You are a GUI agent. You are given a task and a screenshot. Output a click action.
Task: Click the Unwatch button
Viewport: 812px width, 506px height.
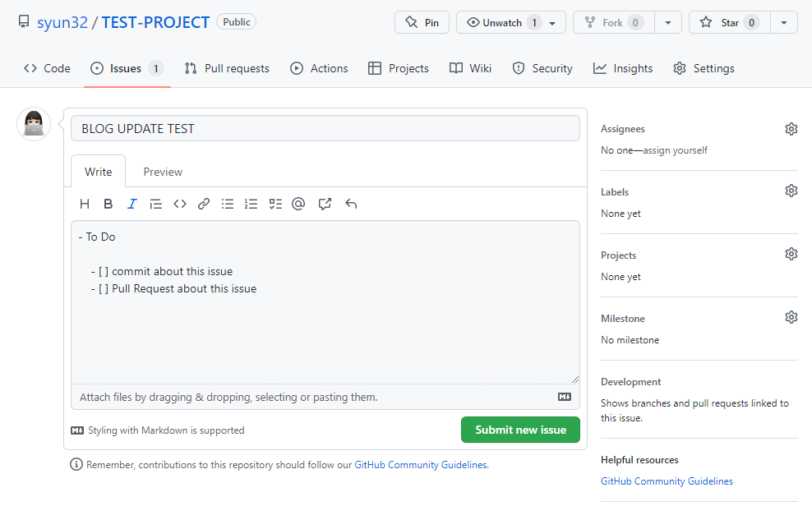click(x=510, y=22)
